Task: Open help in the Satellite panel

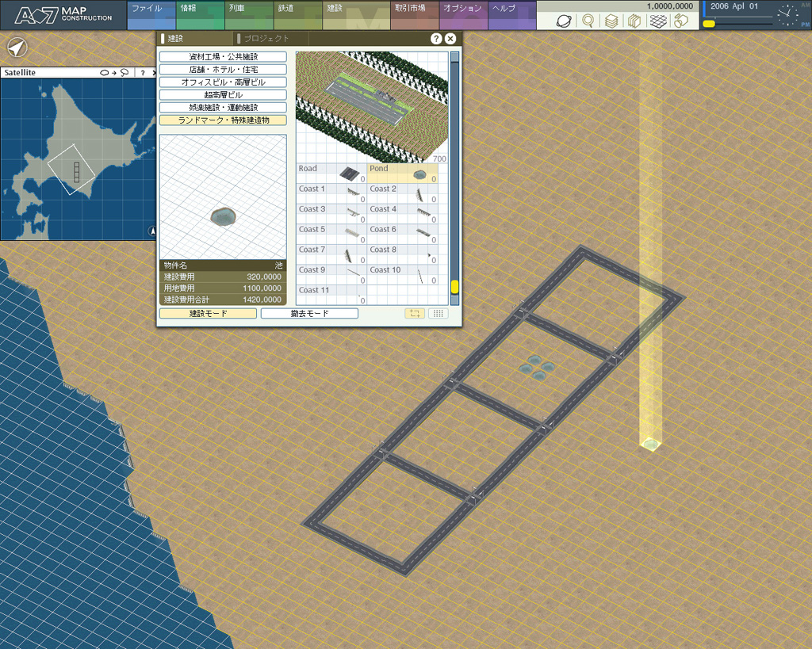Action: pyautogui.click(x=143, y=73)
